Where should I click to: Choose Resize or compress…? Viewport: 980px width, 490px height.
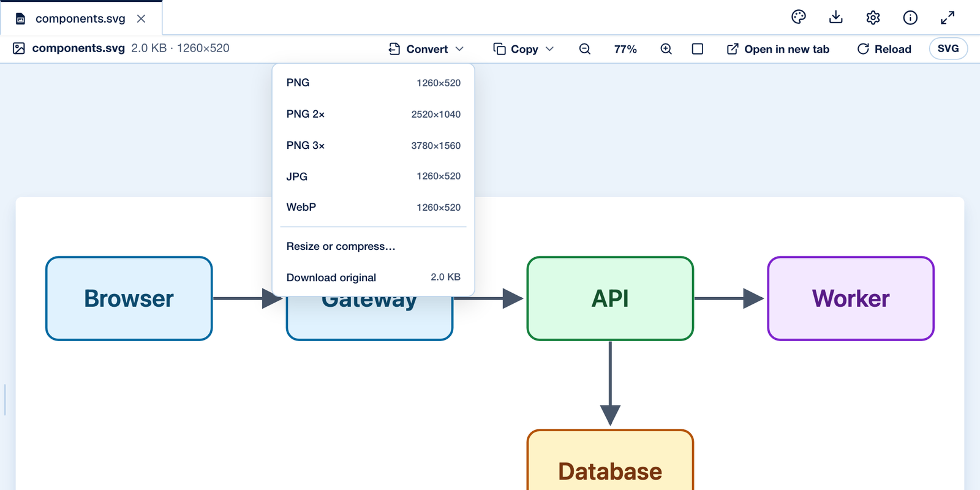374,246
